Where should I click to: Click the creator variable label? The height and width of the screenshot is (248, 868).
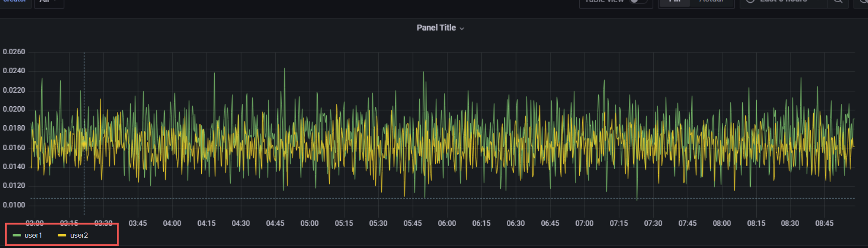coord(15,1)
